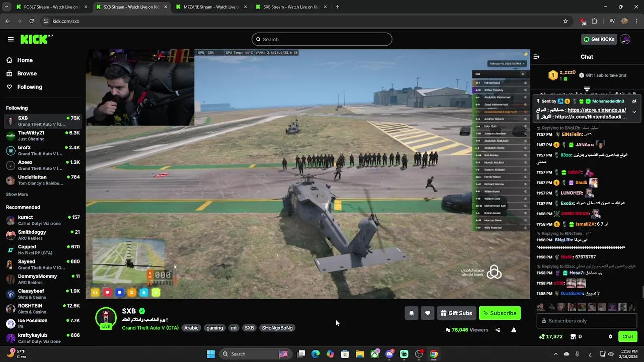Screen dimensions: 644x362
Task: Open Ice Poseidon recommended channel
Action: click(x=43, y=323)
